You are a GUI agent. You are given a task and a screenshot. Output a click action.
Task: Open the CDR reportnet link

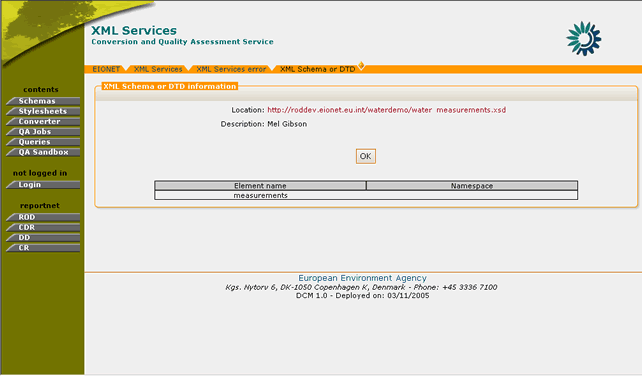[x=43, y=227]
